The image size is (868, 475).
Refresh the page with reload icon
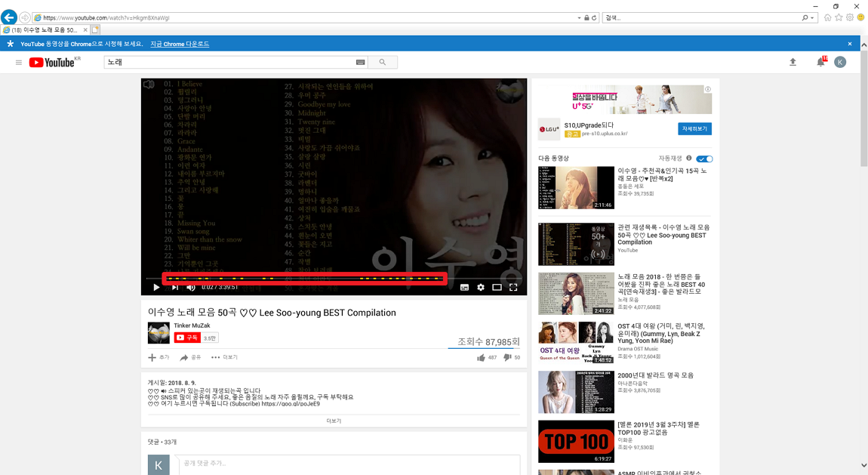tap(594, 17)
